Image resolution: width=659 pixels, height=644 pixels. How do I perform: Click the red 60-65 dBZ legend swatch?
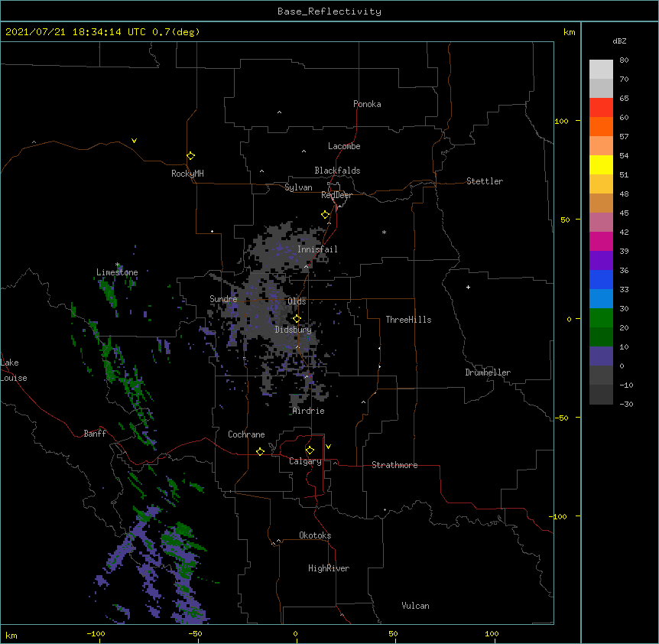601,107
